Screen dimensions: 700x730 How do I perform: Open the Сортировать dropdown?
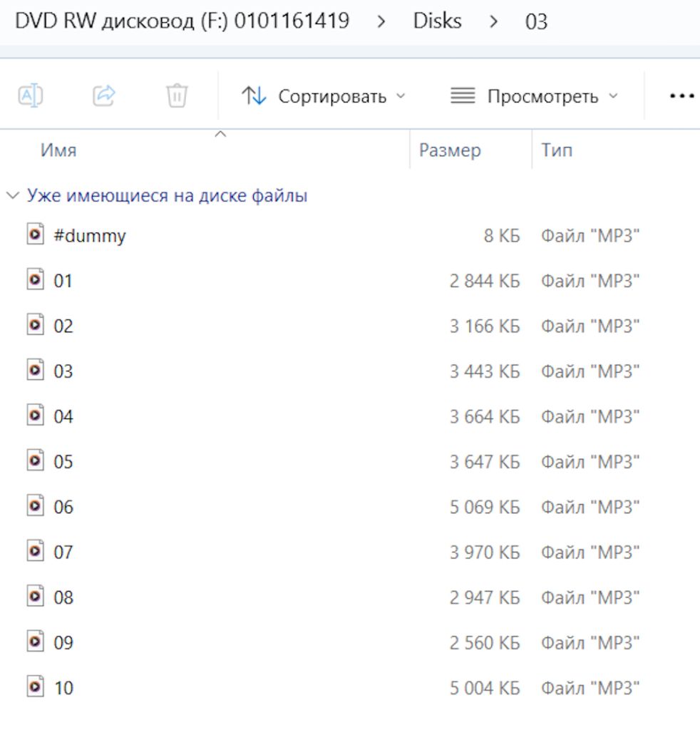click(x=324, y=96)
